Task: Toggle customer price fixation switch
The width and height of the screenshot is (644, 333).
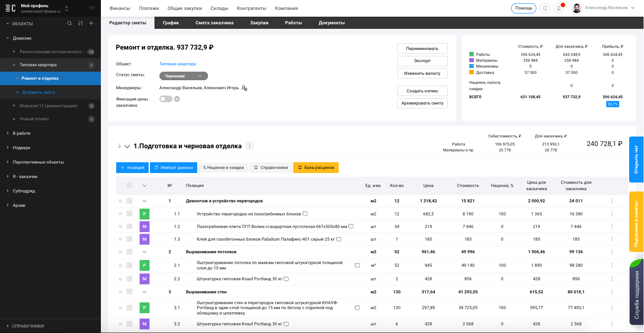Action: pos(166,99)
